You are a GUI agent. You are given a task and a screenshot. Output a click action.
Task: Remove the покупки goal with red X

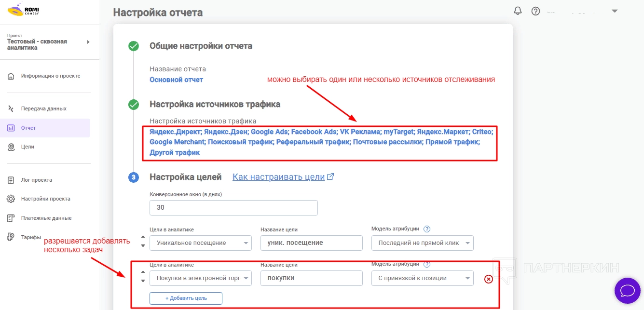[488, 279]
